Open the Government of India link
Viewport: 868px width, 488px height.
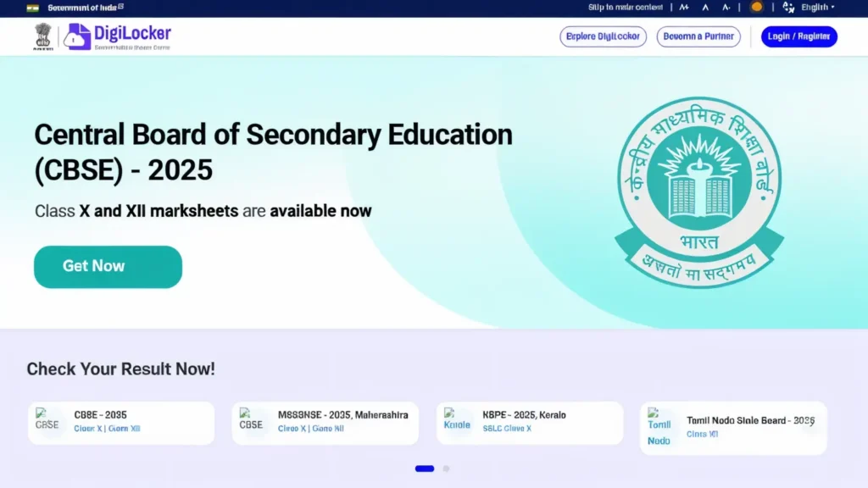tap(86, 8)
